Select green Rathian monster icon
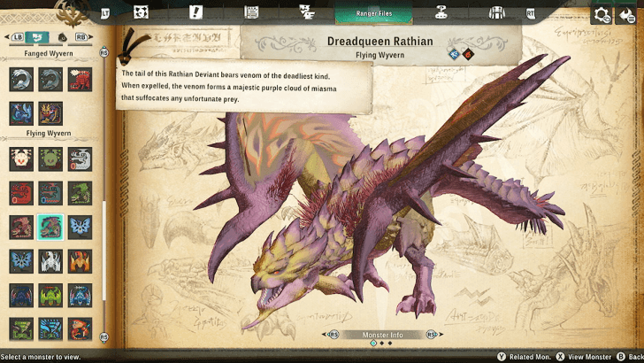This screenshot has height=363, width=644. tap(80, 193)
